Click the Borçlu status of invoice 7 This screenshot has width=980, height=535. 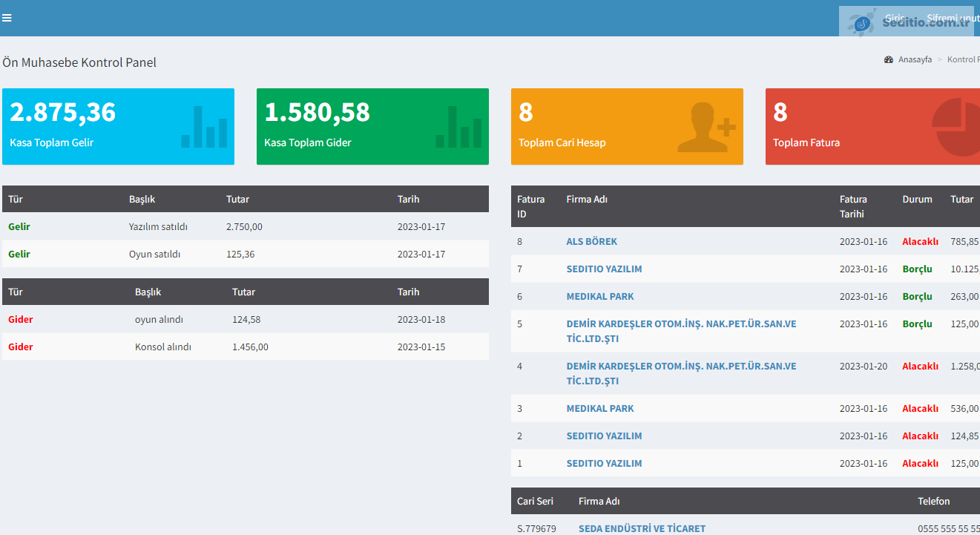(x=918, y=269)
